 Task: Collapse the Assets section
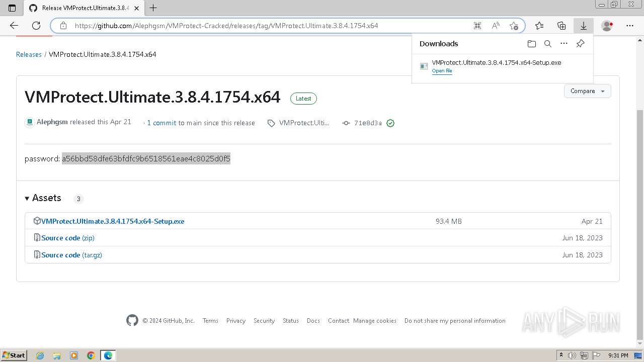click(43, 198)
